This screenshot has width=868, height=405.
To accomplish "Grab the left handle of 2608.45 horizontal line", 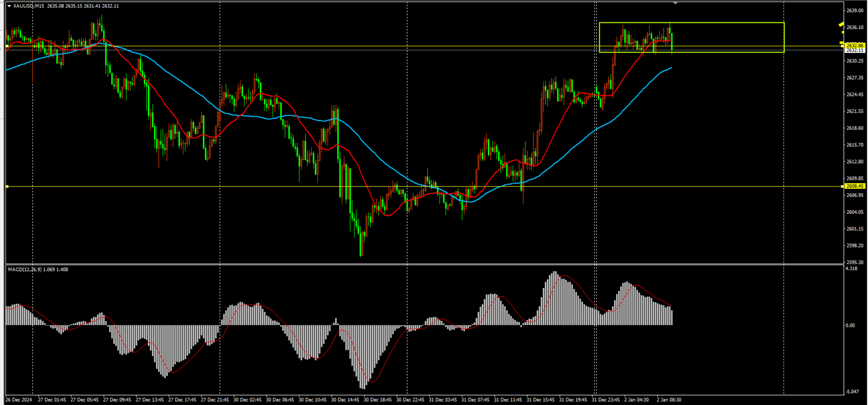I will 7,186.
